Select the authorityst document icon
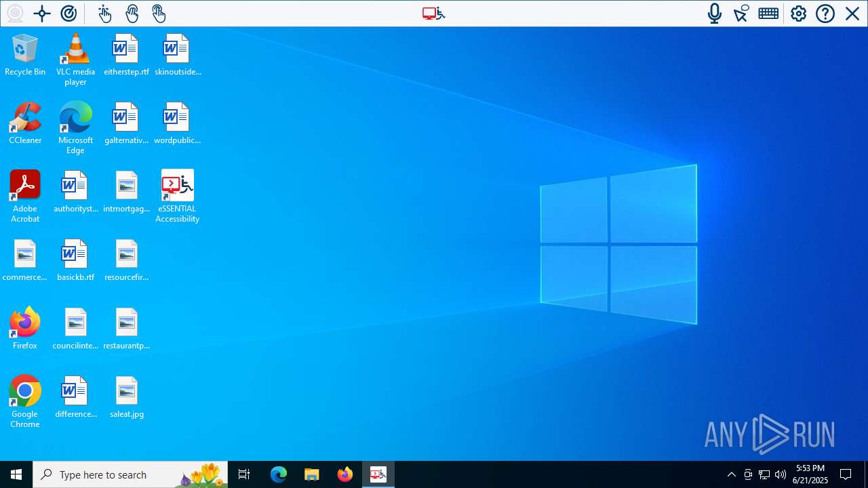 click(x=75, y=192)
